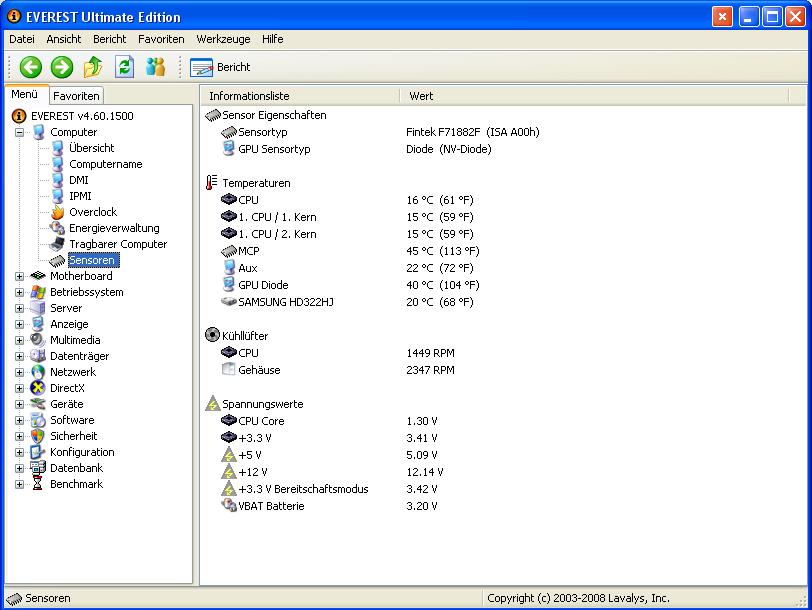Click the Energieverwaltung icon in tree
812x610 pixels.
57,228
